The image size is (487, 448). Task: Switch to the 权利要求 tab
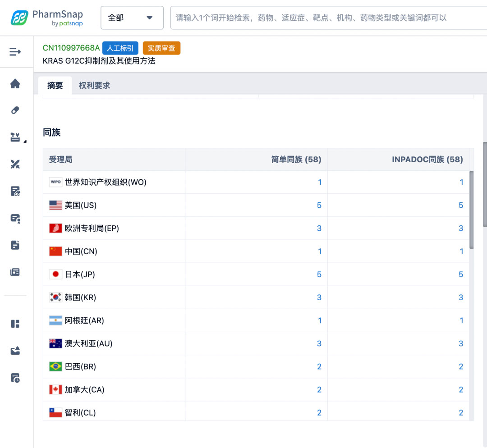coord(94,85)
